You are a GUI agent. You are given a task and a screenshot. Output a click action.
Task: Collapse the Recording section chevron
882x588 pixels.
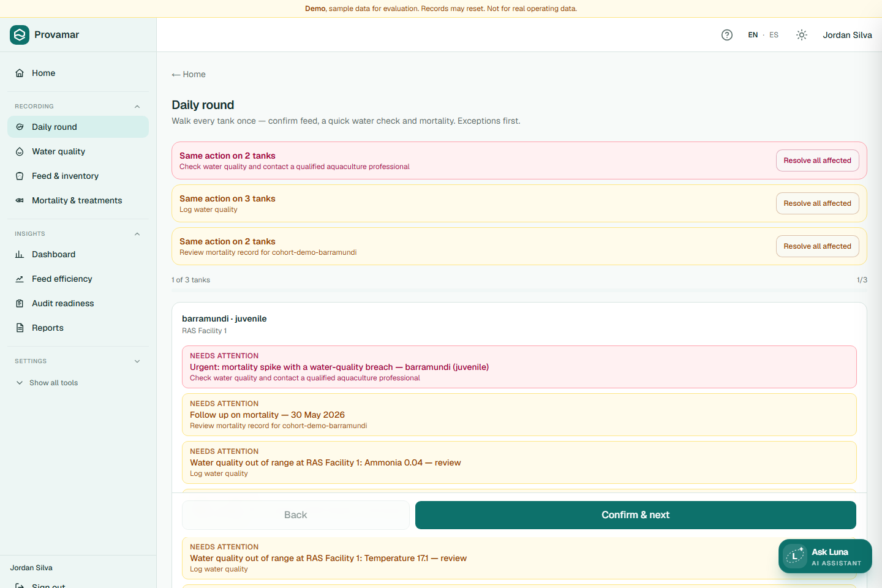click(137, 107)
